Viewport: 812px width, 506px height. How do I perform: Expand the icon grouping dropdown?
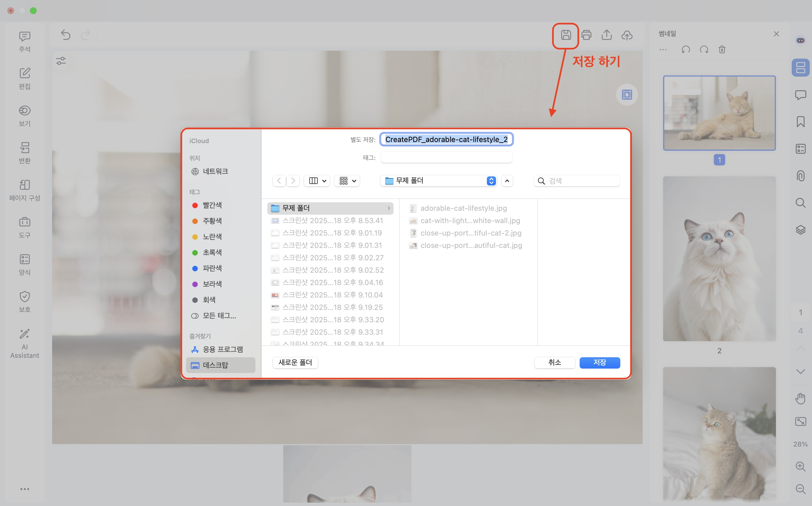pos(347,181)
